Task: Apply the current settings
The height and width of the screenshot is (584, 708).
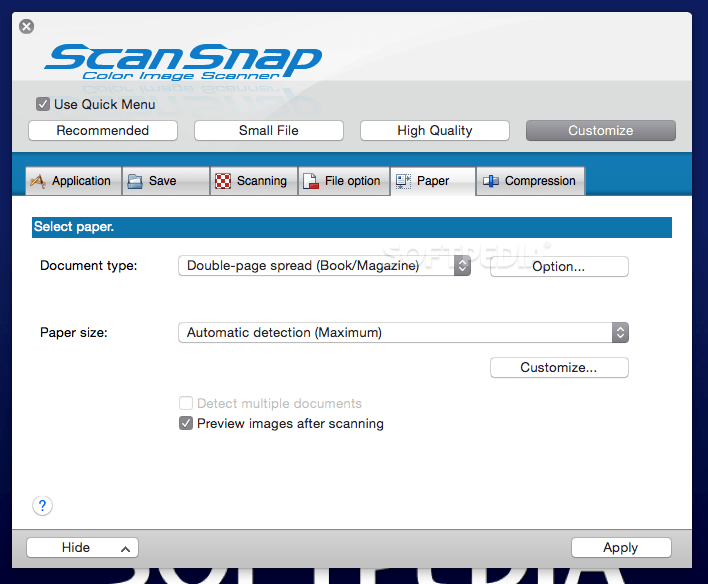Action: pos(621,547)
